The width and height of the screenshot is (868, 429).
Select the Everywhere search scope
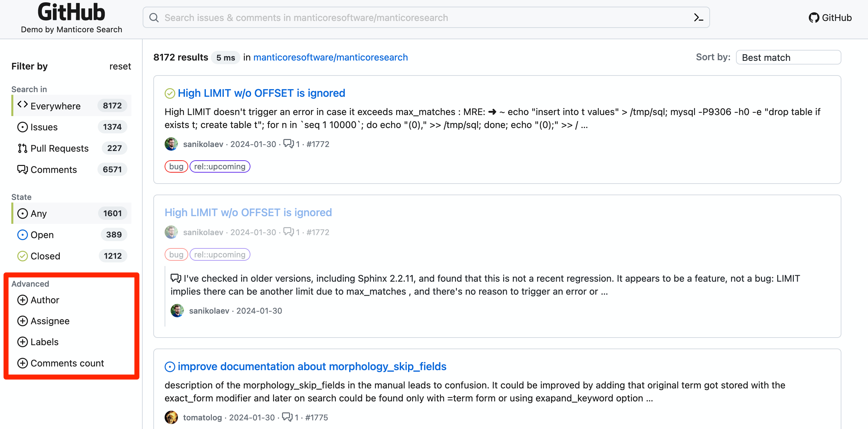(72, 105)
